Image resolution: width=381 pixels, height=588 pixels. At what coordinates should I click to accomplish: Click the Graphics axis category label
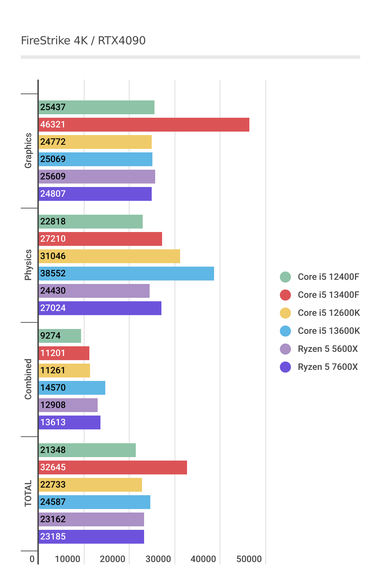(28, 151)
